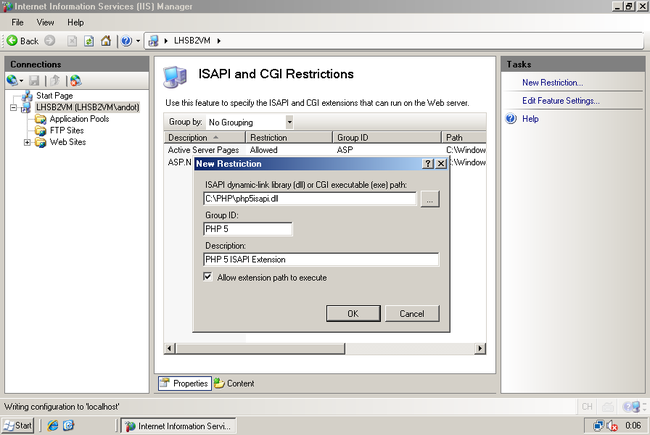Click the taskbar clock 0:06

[x=633, y=425]
